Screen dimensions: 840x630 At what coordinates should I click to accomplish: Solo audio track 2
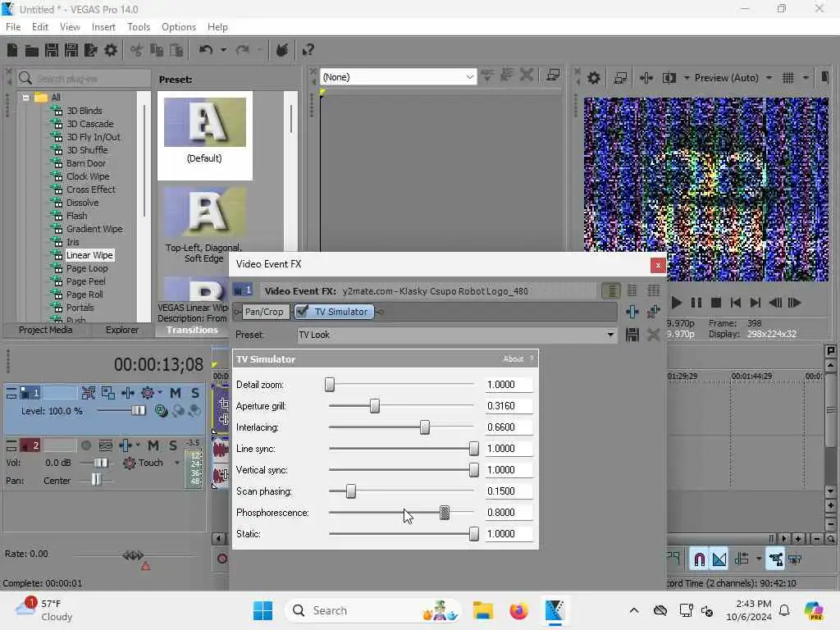173,445
